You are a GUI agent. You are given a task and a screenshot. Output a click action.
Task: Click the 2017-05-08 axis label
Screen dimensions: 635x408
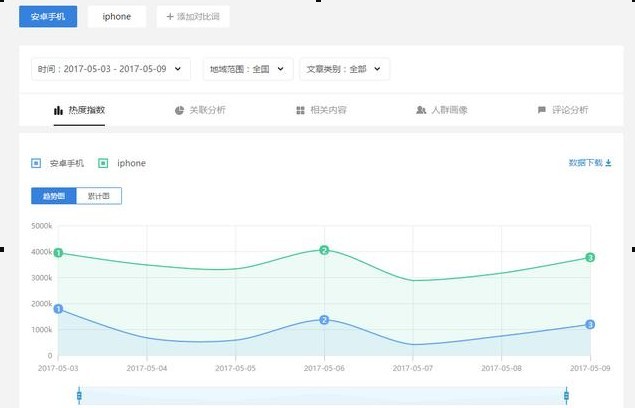pos(501,368)
